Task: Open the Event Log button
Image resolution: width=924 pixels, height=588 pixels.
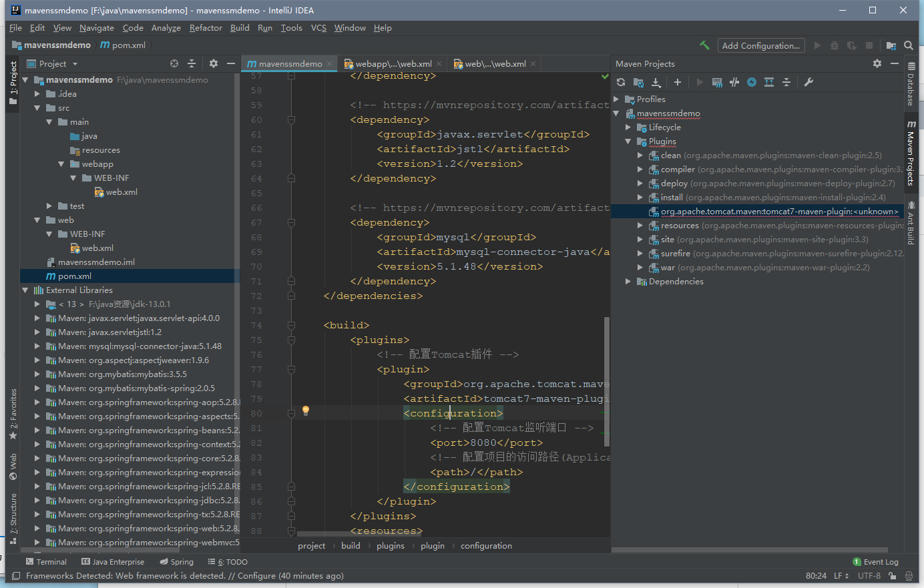Action: [875, 562]
